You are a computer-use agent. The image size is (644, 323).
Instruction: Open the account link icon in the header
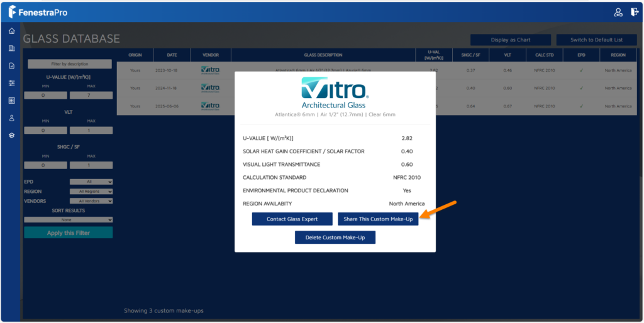[618, 13]
